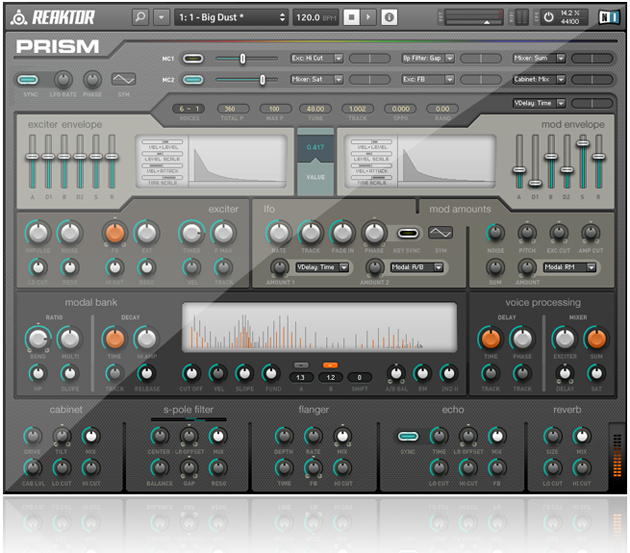Open the Mixer: Sat dropdown
Image resolution: width=630 pixels, height=553 pixels.
(317, 79)
